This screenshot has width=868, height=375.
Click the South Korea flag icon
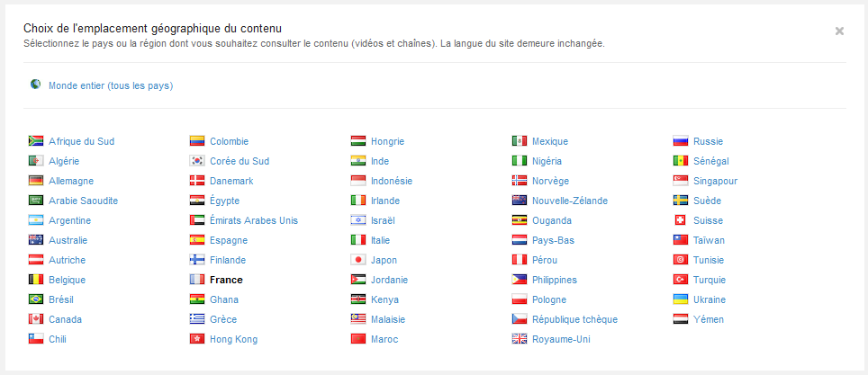197,161
